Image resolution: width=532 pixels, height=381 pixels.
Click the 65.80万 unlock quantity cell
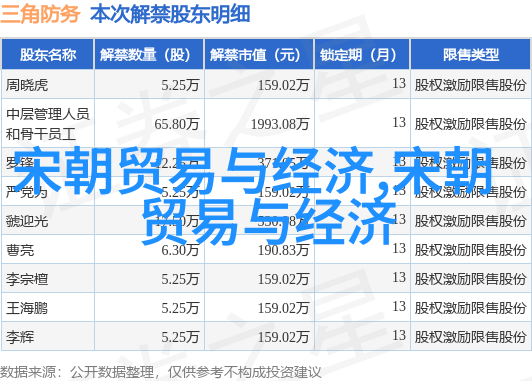149,123
